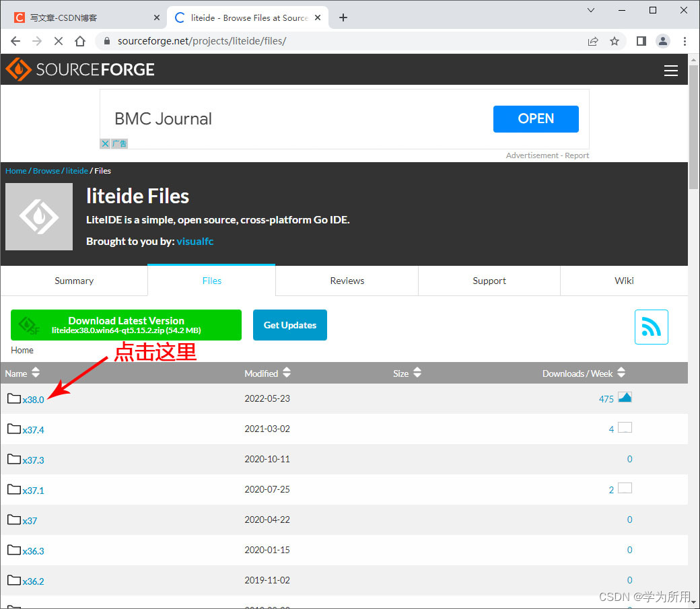Close the liteide Browse Files tab

click(318, 17)
